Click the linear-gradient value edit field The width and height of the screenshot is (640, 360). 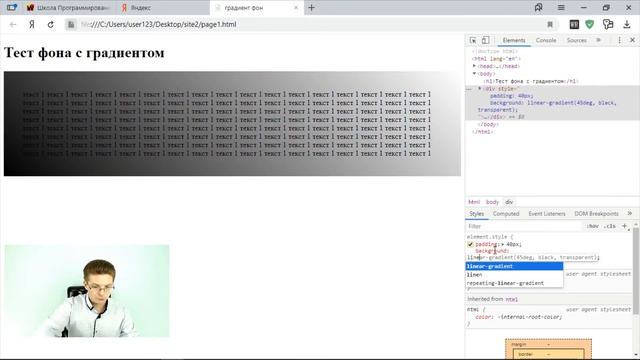(x=532, y=258)
